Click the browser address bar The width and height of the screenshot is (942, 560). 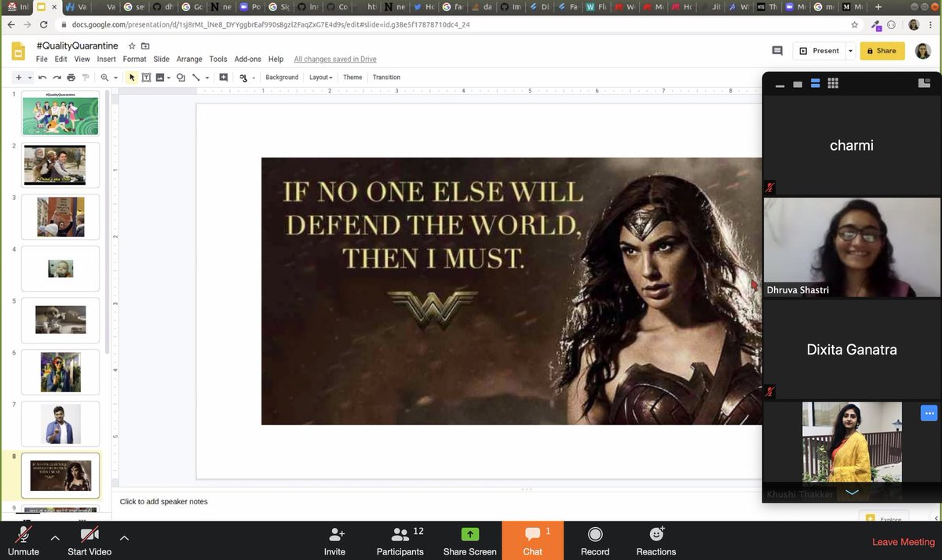click(459, 24)
